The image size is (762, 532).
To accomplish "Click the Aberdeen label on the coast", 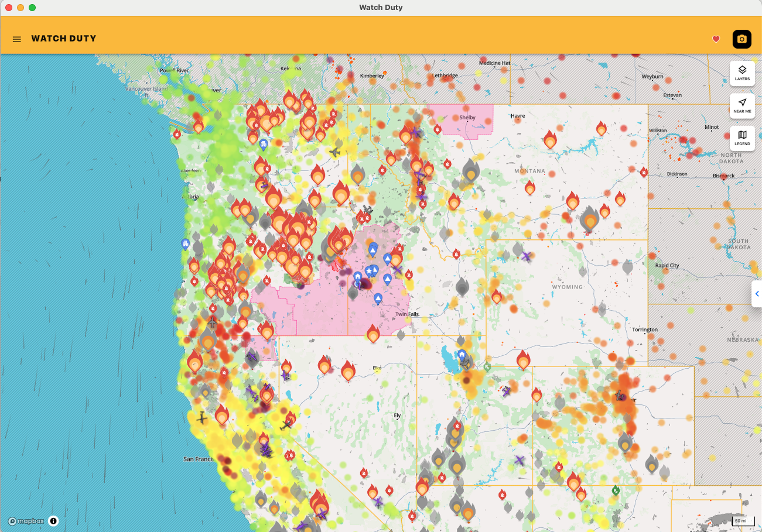I will [x=191, y=170].
